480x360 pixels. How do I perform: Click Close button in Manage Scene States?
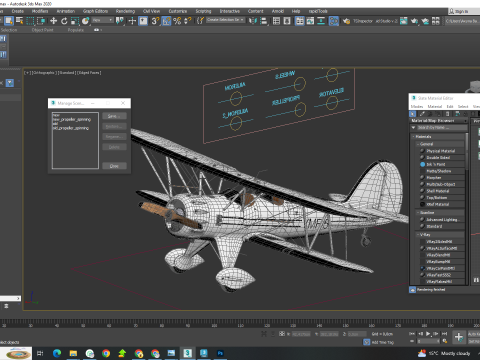[x=114, y=166]
